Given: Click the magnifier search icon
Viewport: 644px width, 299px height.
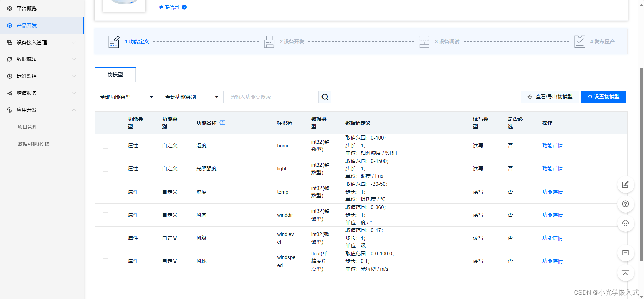Looking at the screenshot, I should pyautogui.click(x=325, y=97).
